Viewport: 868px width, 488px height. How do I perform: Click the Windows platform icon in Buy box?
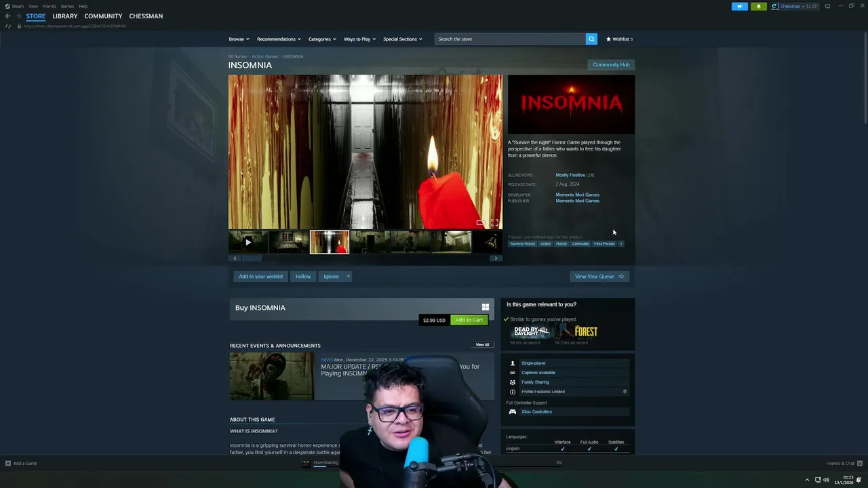pyautogui.click(x=485, y=307)
